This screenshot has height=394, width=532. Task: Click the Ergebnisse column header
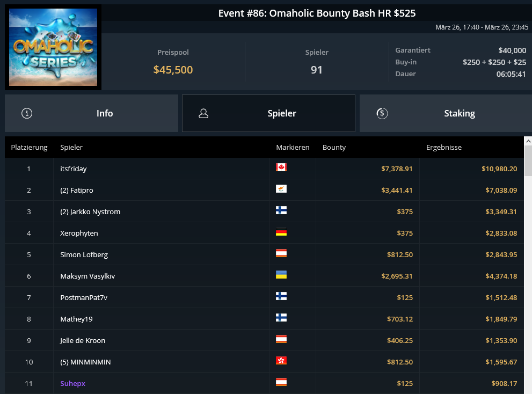444,147
